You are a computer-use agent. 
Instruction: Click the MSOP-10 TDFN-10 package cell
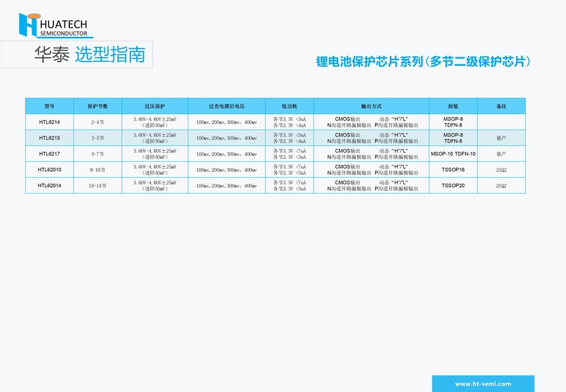click(453, 154)
